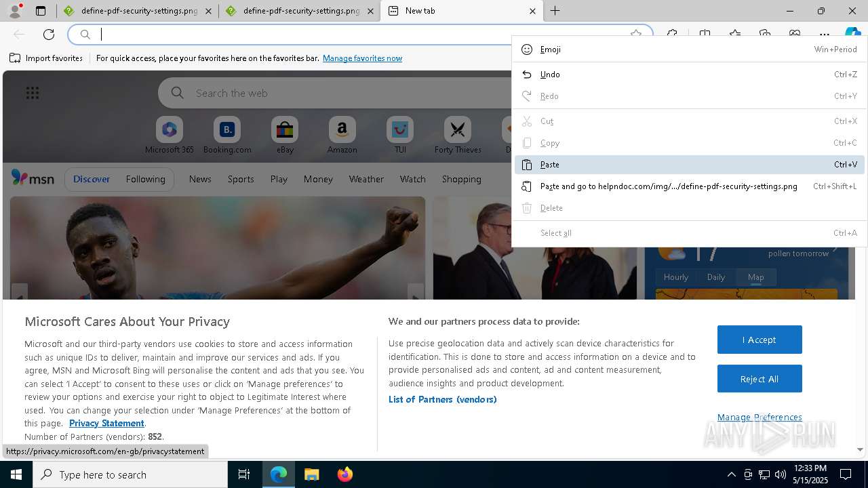Click Import favorites on favorites bar
This screenshot has width=868, height=488.
click(46, 58)
